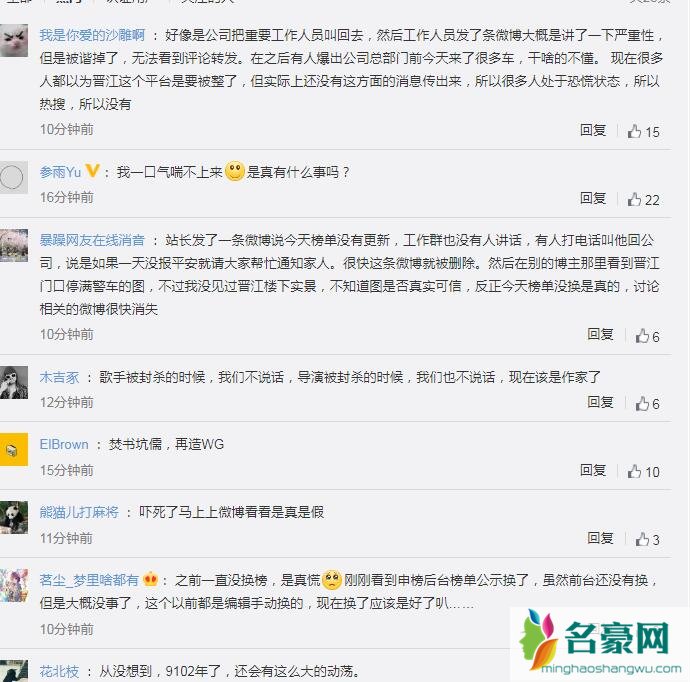Like 熊猫儿打麻将's comment

(x=647, y=539)
